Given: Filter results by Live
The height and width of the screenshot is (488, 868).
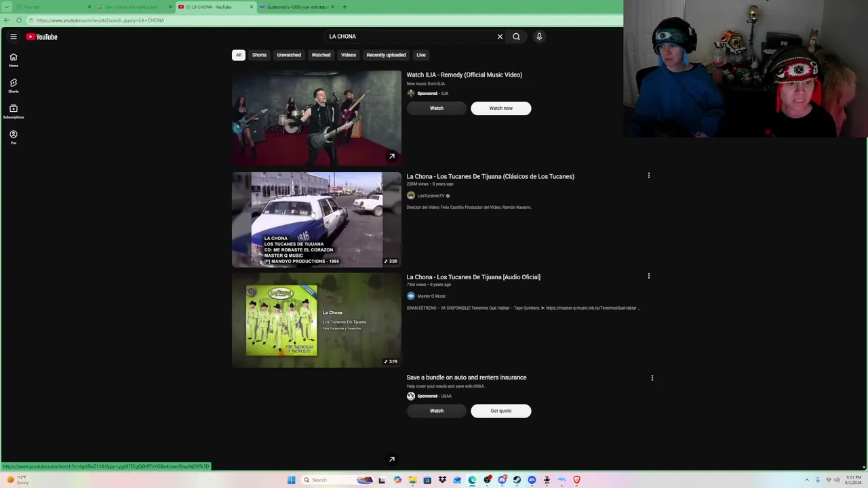Looking at the screenshot, I should point(421,55).
